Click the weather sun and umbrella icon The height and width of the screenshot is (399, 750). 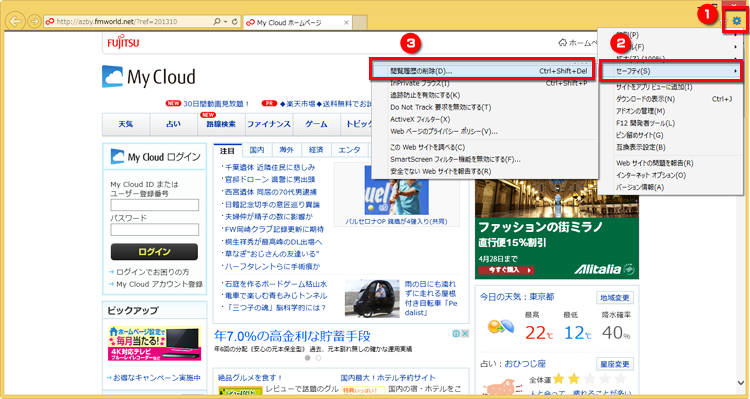[x=501, y=327]
